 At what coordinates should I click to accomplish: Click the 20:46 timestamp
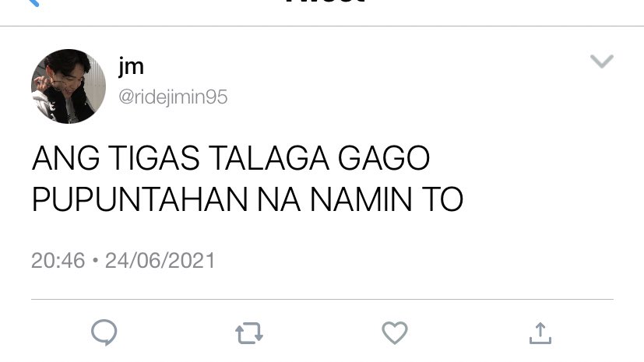pyautogui.click(x=58, y=261)
